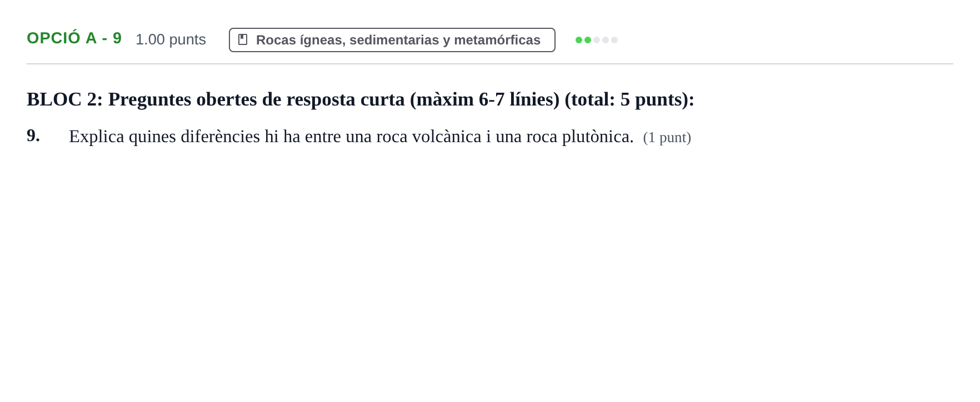Click the horizontal divider below the header

490,64
